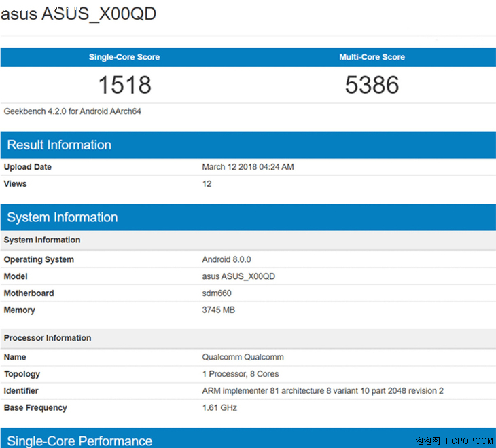
Task: Select the '1 Processor, 8 Cores' value
Action: (241, 374)
